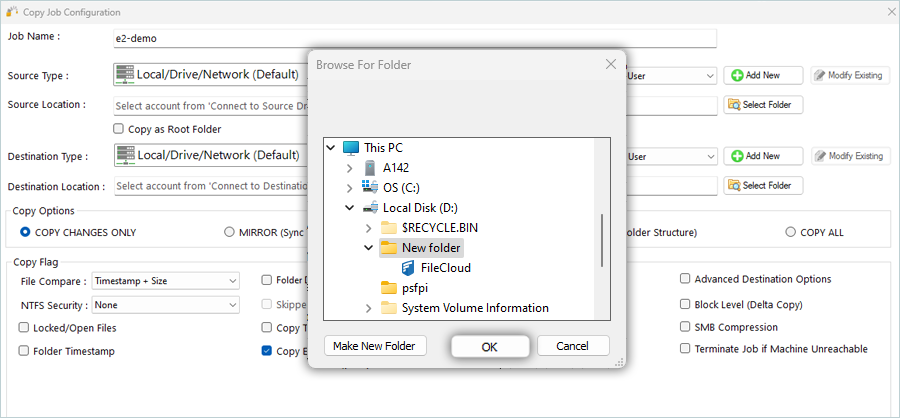Expand the OS (C:) drive node
Screen dimensions: 900x418
pos(349,187)
